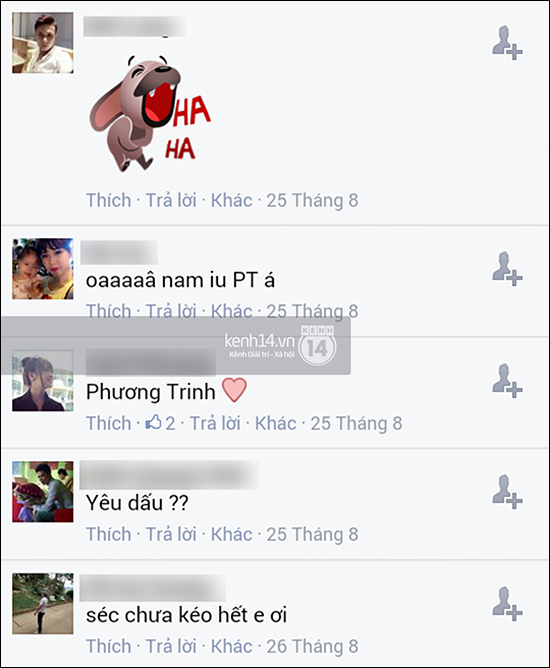Image resolution: width=550 pixels, height=668 pixels.
Task: Open profile photo of man in white shirt
Action: click(x=43, y=43)
